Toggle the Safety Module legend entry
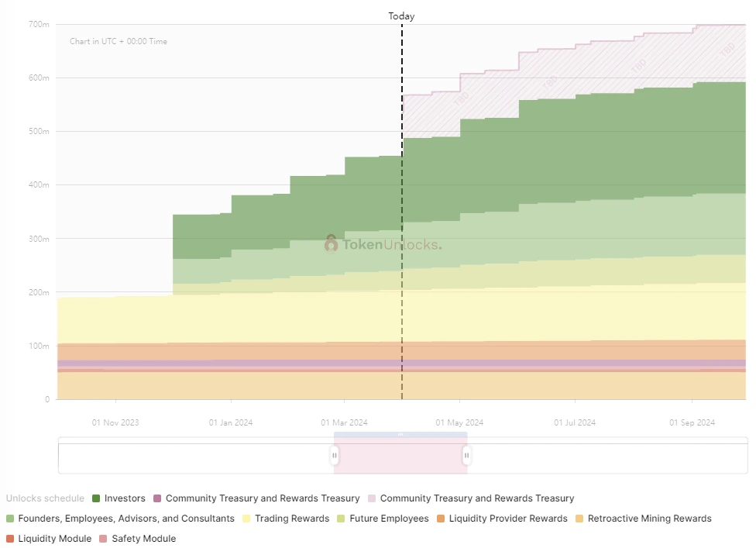Image resolution: width=756 pixels, height=548 pixels. [x=143, y=539]
